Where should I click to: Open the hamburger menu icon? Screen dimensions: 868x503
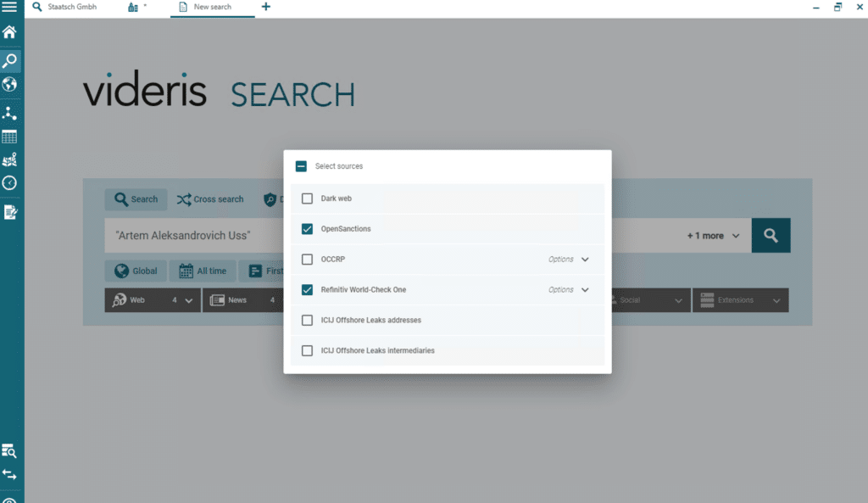(x=9, y=7)
